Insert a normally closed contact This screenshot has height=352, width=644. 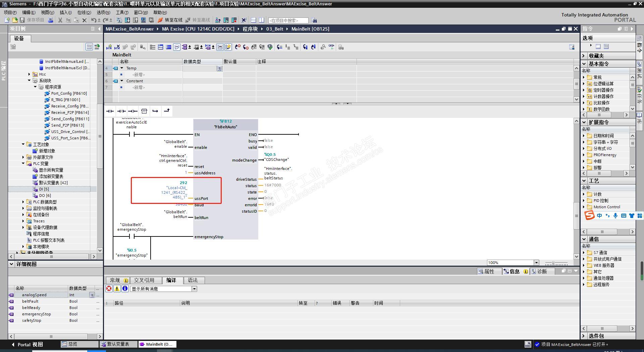[121, 111]
